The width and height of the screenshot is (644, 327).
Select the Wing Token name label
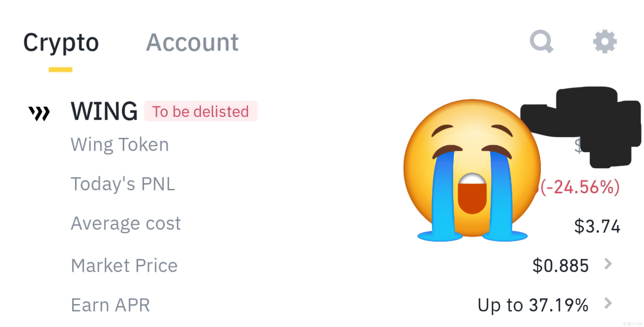120,145
